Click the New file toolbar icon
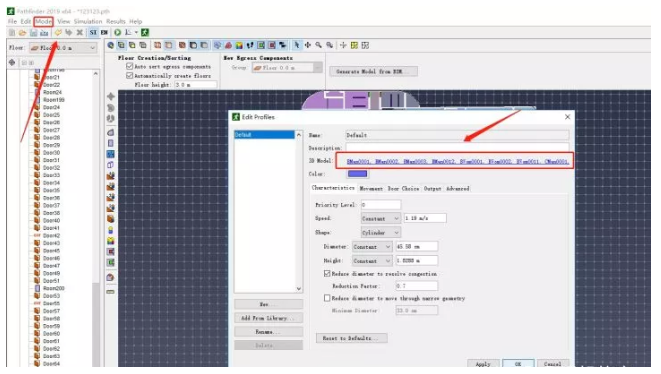 (12, 32)
